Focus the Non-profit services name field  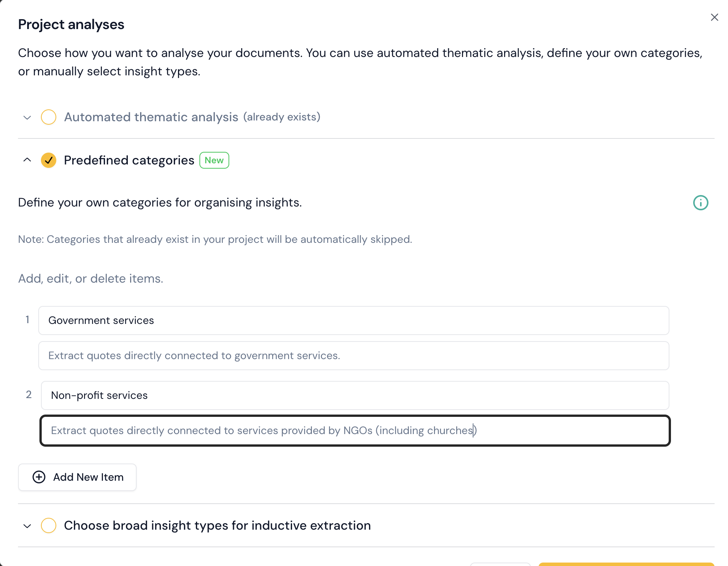click(x=355, y=395)
